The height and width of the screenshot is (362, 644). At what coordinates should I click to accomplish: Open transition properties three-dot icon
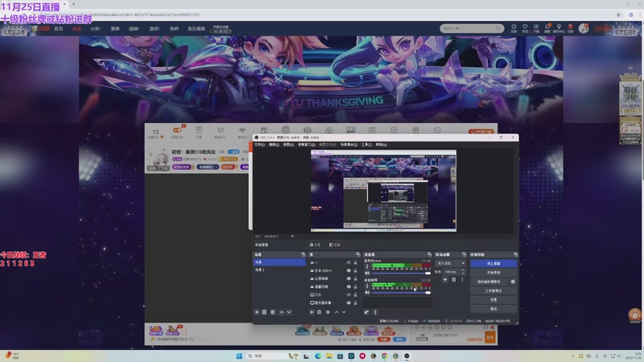462,279
